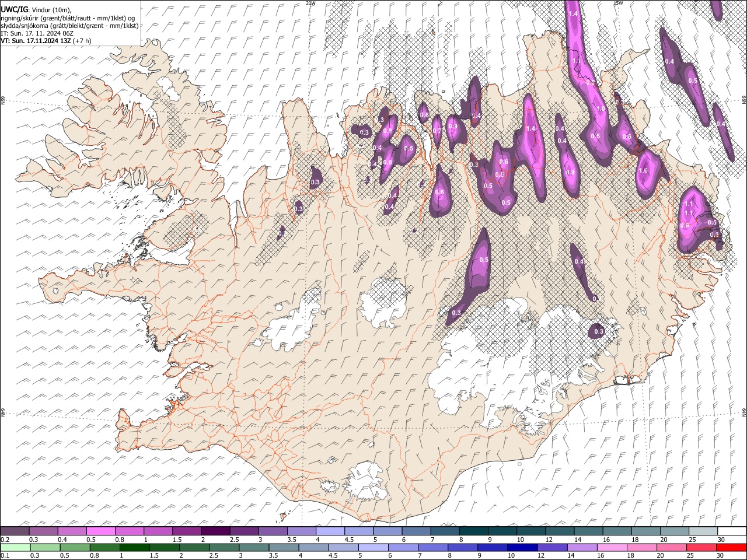Click the 0.4 swatch in the upper purple scale
Image resolution: width=747 pixels, height=560 pixels.
tap(72, 531)
